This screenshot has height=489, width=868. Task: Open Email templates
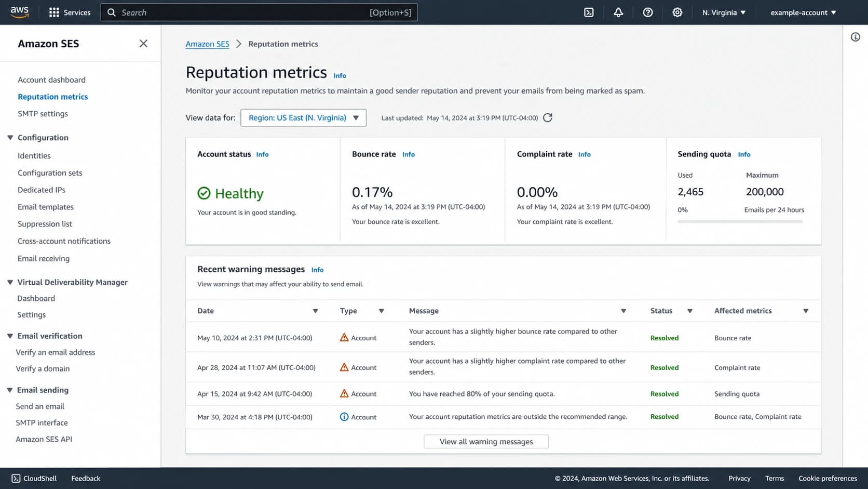click(46, 207)
